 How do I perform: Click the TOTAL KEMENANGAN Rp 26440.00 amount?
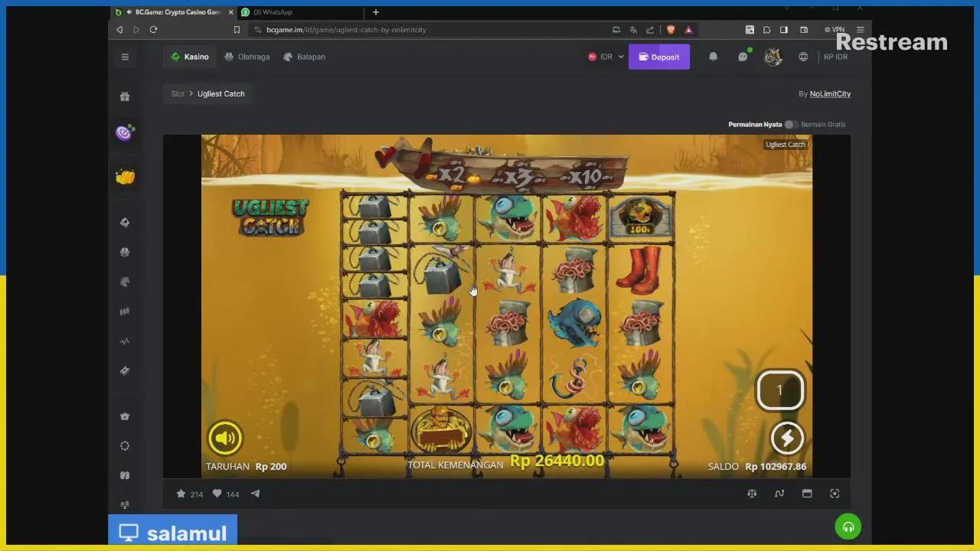(505, 461)
